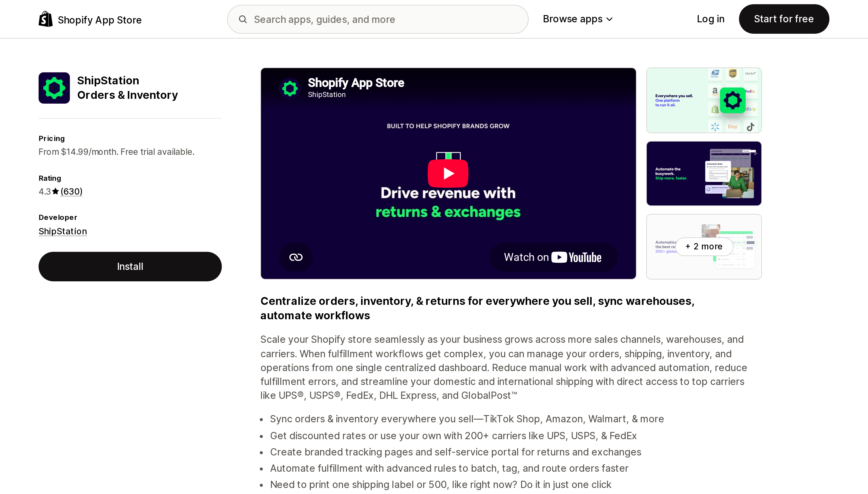Click the ShipStation app icon
This screenshot has height=494, width=868.
tap(54, 88)
